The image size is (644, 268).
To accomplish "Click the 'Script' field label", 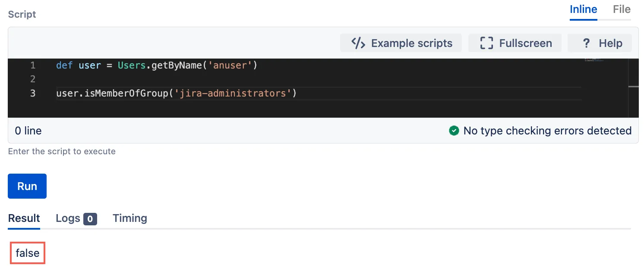I will tap(22, 14).
